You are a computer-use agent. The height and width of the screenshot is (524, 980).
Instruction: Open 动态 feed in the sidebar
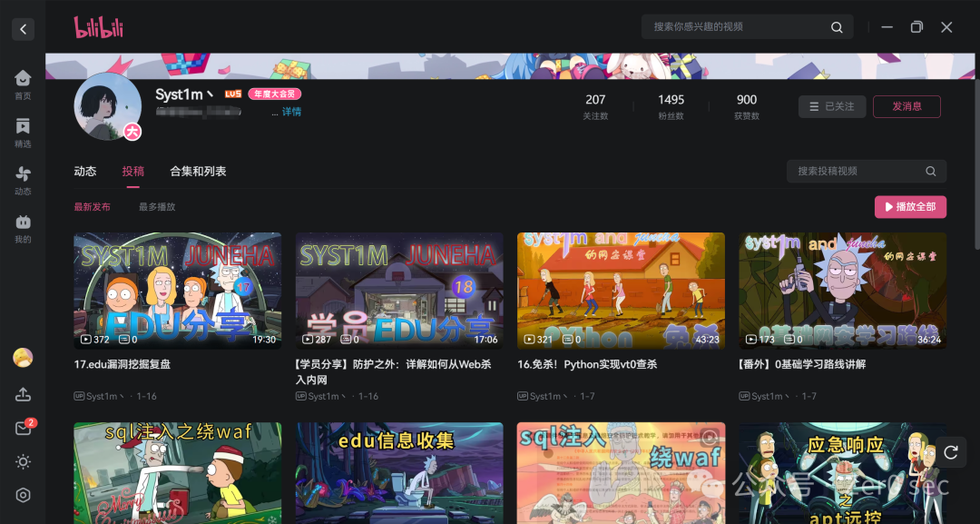pos(23,180)
